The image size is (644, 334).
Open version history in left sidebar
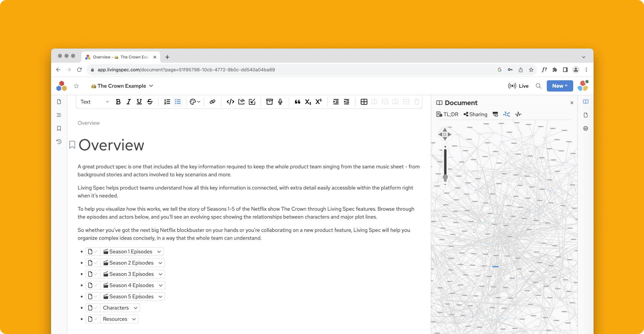pos(59,142)
